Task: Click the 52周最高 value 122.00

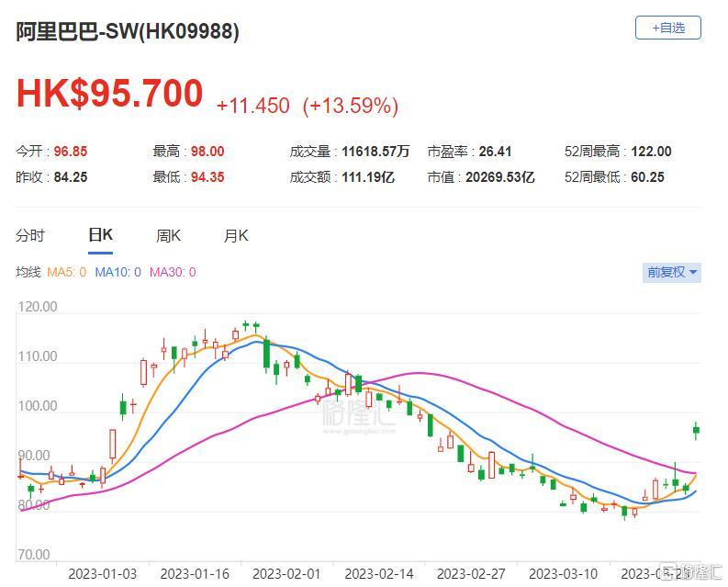Action: point(652,152)
